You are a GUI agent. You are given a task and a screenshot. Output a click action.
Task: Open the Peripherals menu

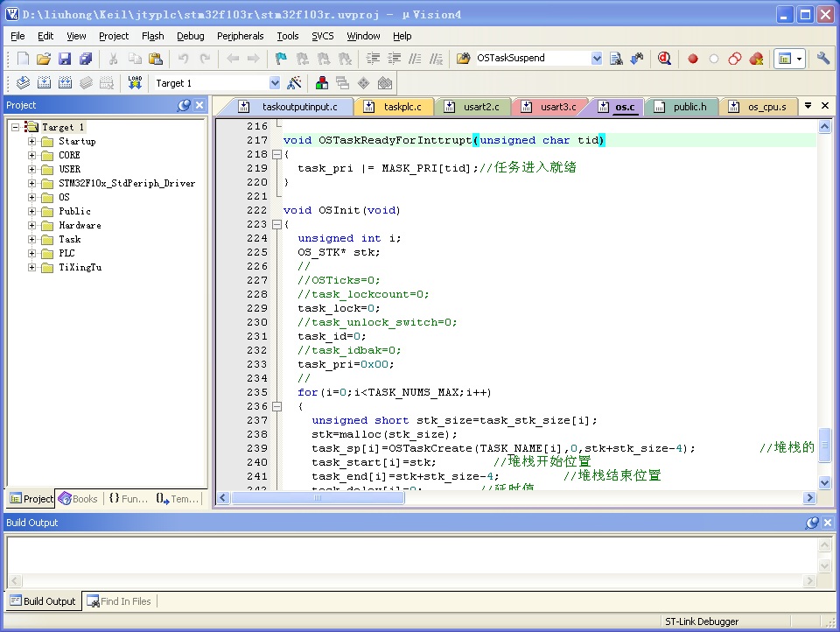click(x=240, y=36)
